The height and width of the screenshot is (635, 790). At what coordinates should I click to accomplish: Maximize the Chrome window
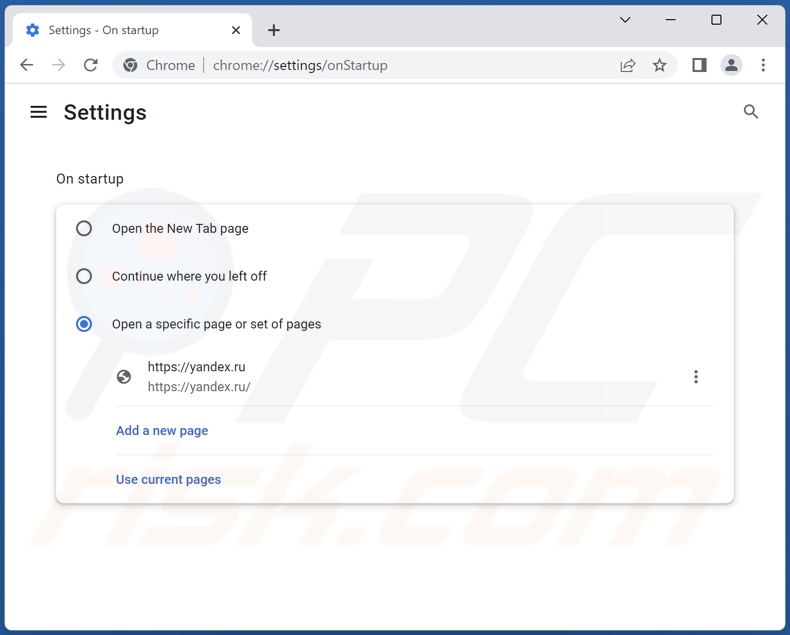(716, 20)
